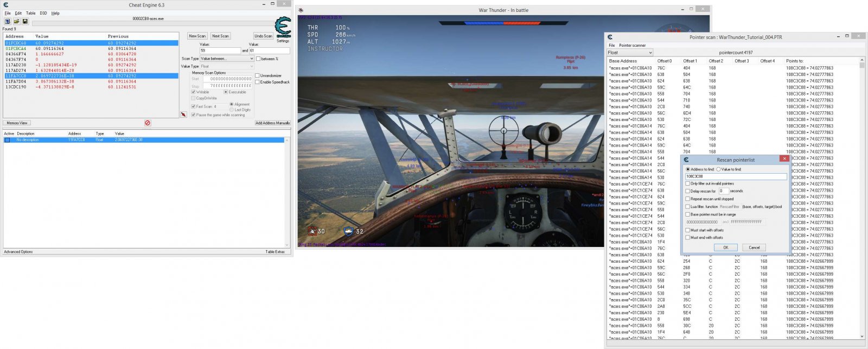Select the 11FA7D04 result row
This screenshot has height=349, width=868.
[91, 81]
